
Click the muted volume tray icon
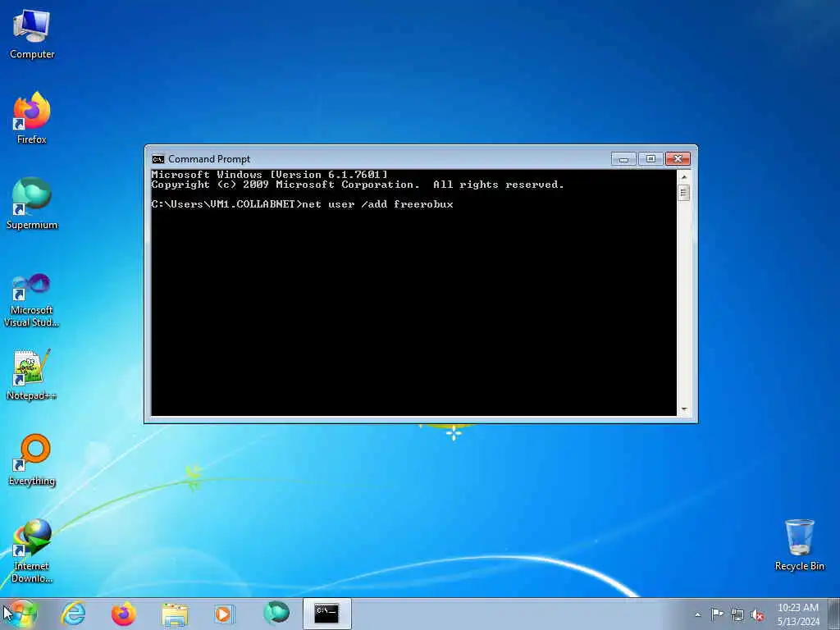(757, 614)
